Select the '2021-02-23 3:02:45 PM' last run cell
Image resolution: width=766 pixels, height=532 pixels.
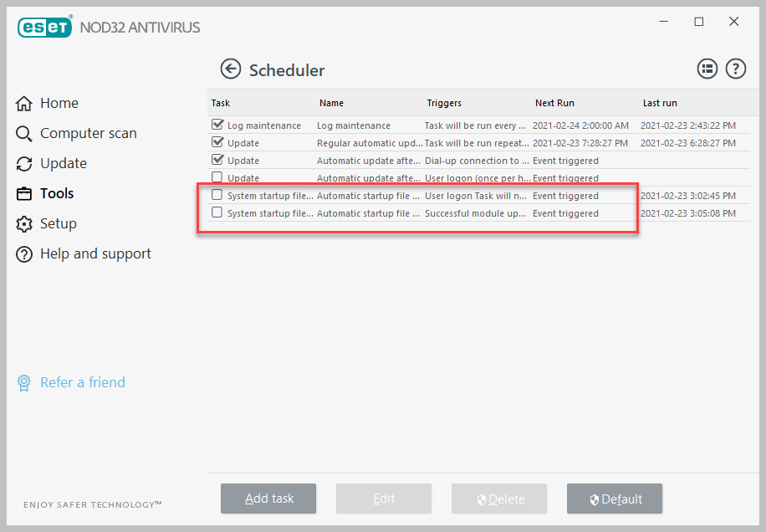click(x=688, y=196)
